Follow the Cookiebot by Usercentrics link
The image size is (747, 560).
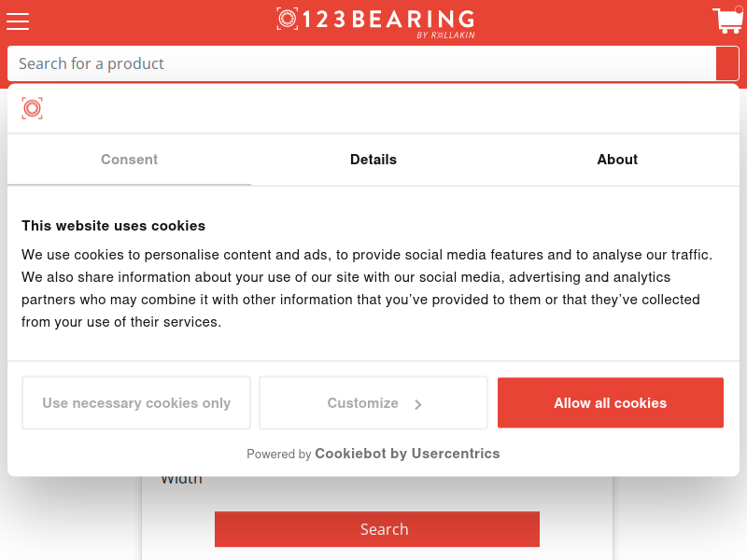(x=407, y=454)
